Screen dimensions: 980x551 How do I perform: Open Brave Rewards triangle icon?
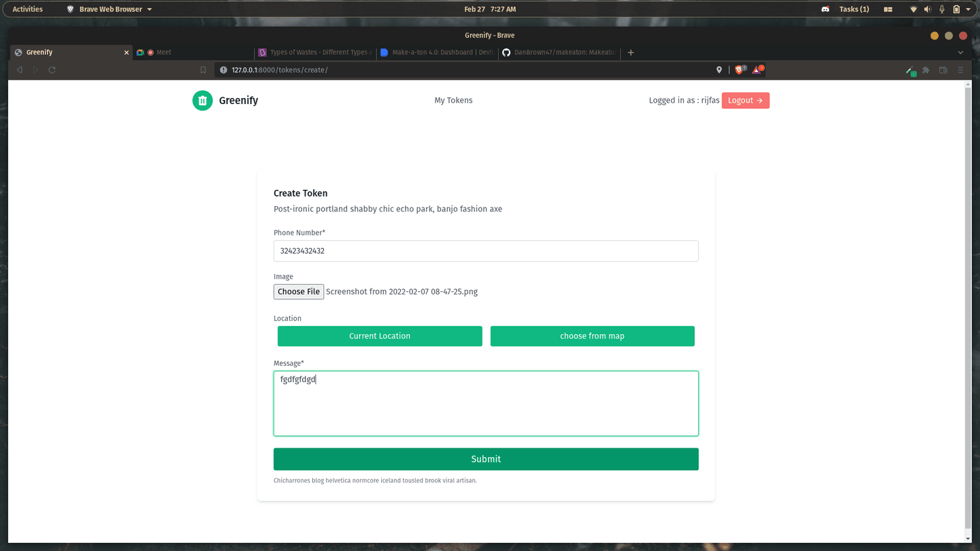point(757,69)
